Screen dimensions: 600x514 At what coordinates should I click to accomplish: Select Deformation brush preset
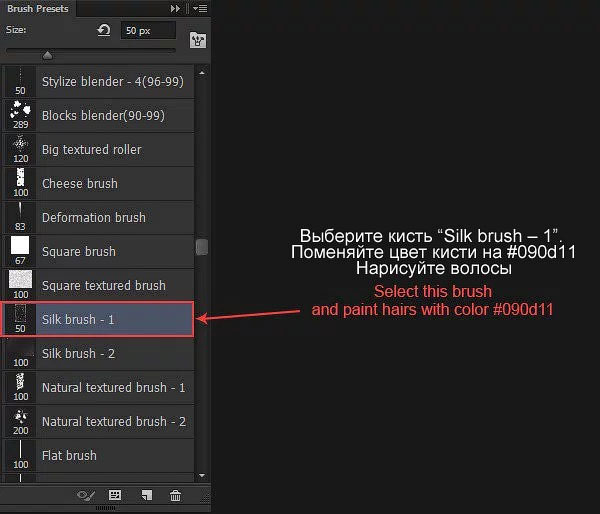(x=98, y=217)
